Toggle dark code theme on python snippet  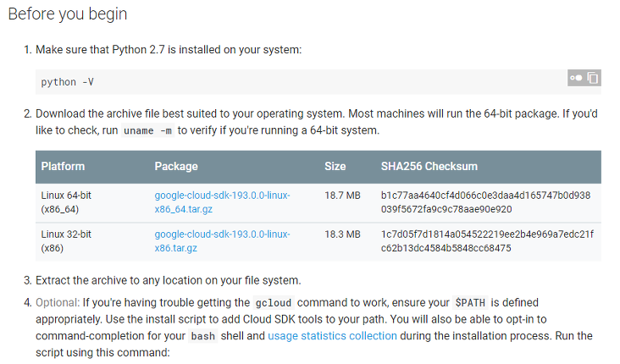(576, 78)
